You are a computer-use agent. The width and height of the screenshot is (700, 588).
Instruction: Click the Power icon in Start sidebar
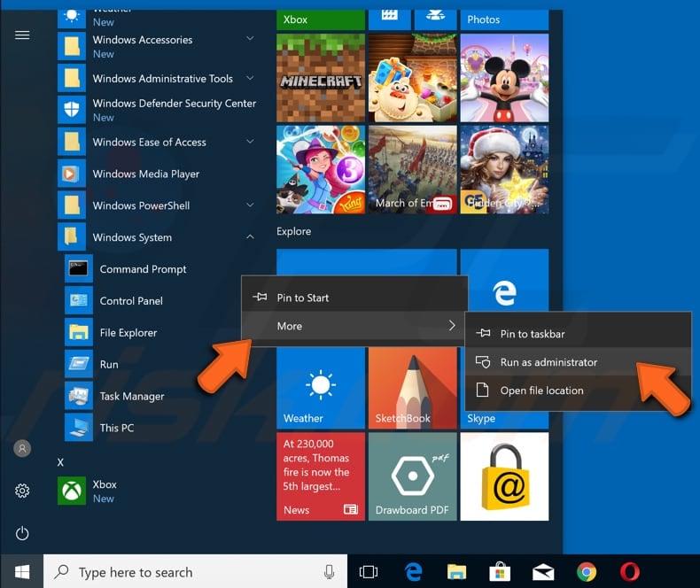(22, 533)
